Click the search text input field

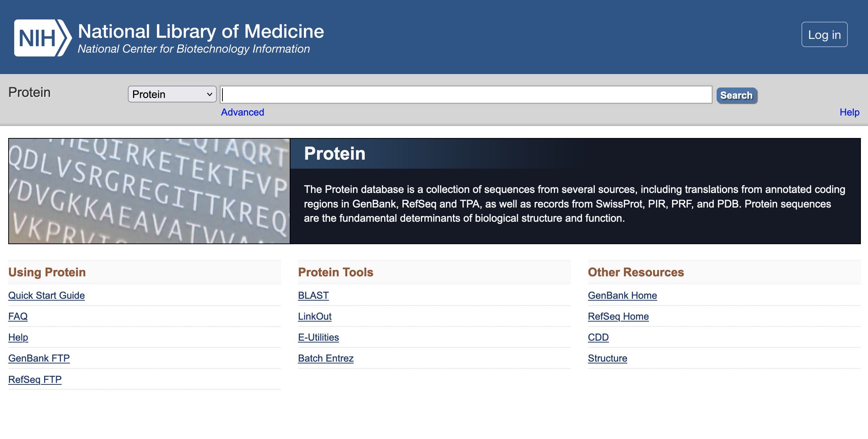click(x=466, y=95)
